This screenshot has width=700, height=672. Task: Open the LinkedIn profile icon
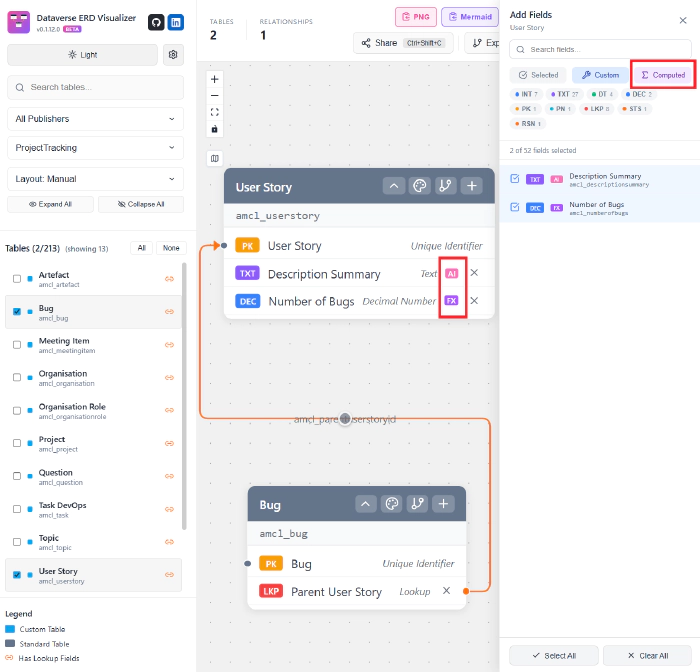pyautogui.click(x=175, y=22)
